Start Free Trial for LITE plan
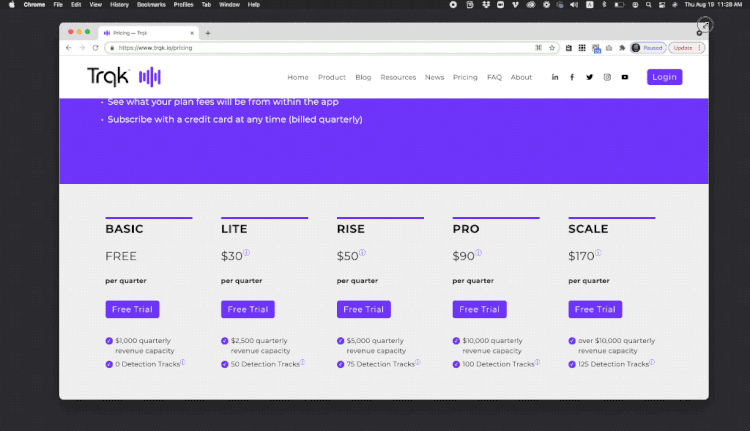 248,309
